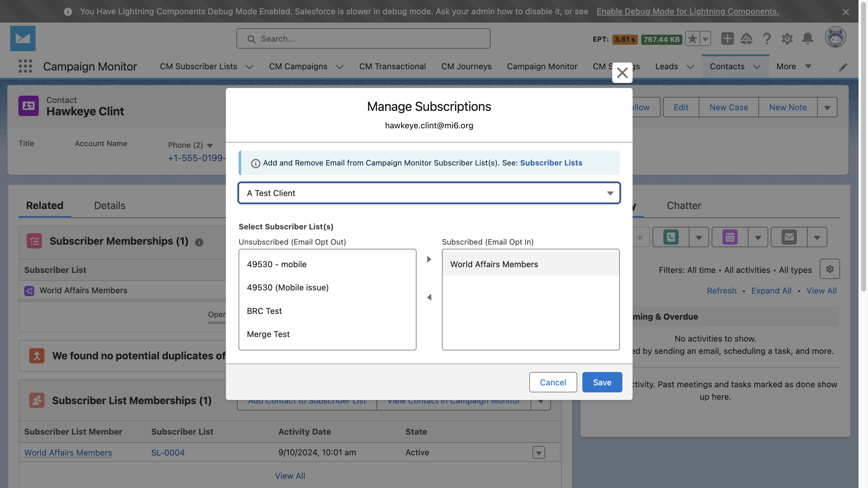The height and width of the screenshot is (488, 868).
Task: Switch to the Related tab
Action: tap(44, 205)
